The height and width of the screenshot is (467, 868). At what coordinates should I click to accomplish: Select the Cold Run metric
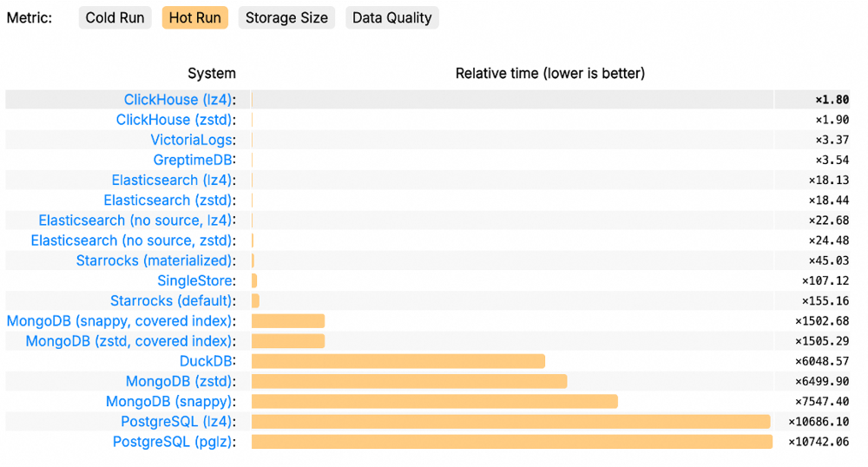tap(115, 18)
